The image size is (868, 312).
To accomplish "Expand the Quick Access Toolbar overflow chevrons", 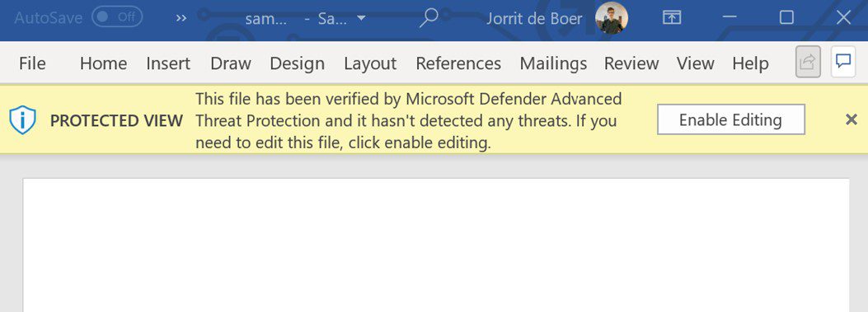I will [x=181, y=18].
